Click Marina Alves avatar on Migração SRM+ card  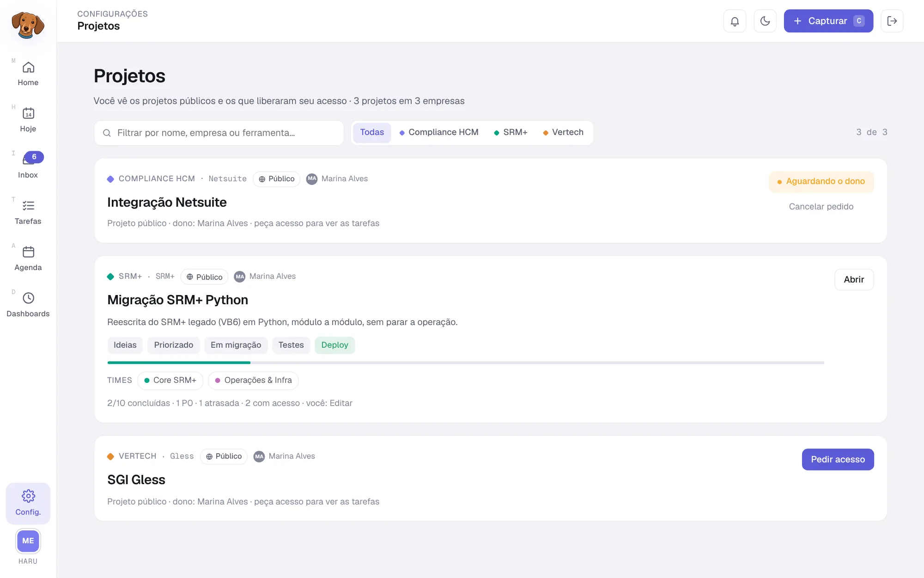tap(240, 277)
